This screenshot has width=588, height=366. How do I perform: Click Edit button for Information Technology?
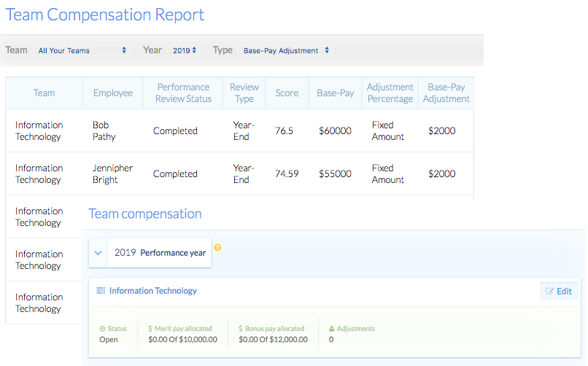pos(559,291)
